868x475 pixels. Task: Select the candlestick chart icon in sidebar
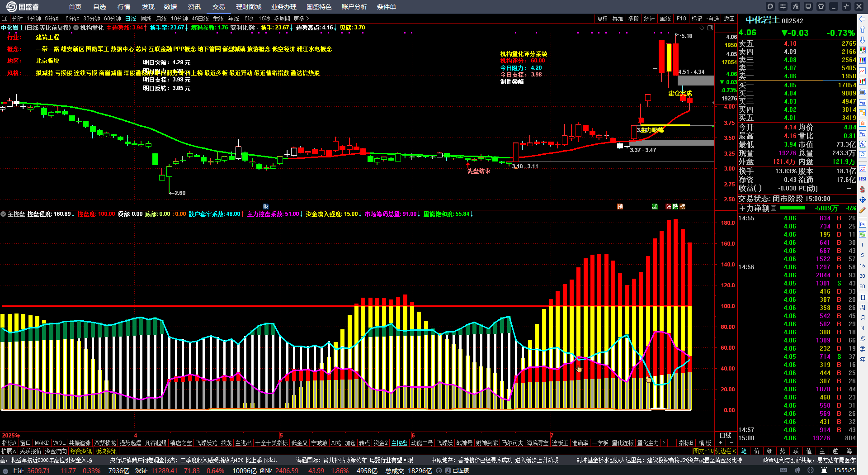863,81
